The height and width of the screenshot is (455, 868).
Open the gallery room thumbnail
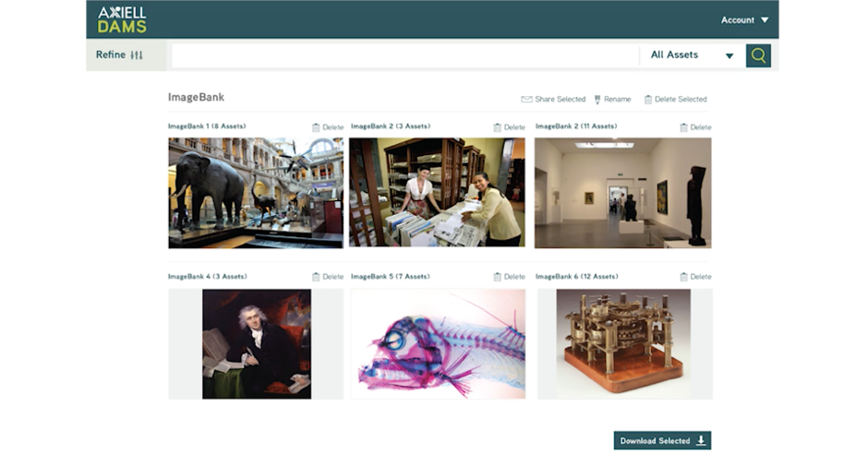point(622,193)
